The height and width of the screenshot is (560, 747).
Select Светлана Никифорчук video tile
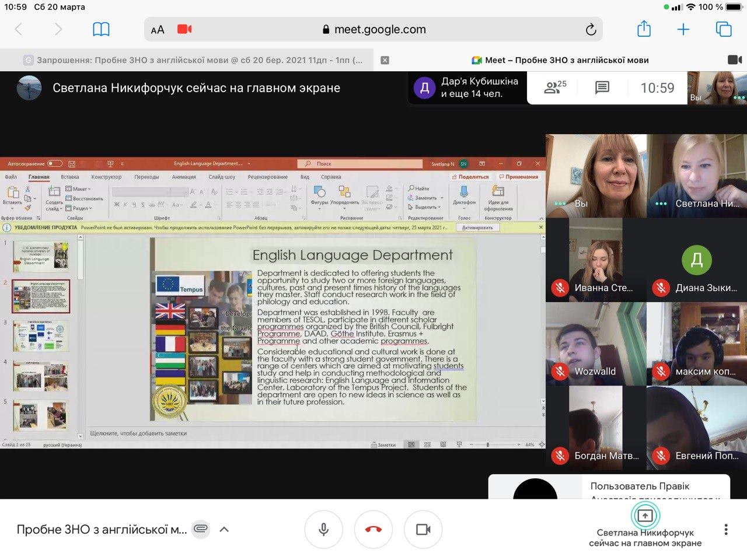coord(697,176)
